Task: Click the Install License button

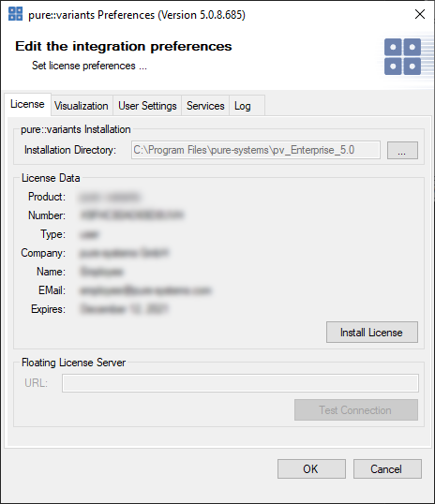Action: click(372, 332)
